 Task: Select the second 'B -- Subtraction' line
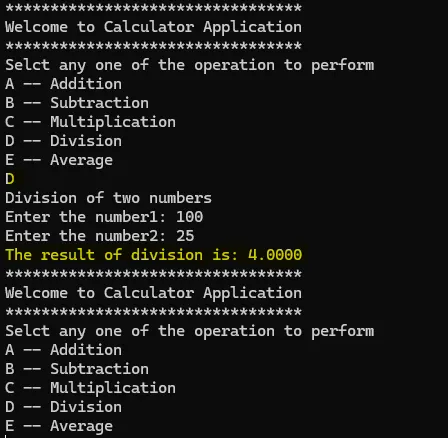coord(77,369)
